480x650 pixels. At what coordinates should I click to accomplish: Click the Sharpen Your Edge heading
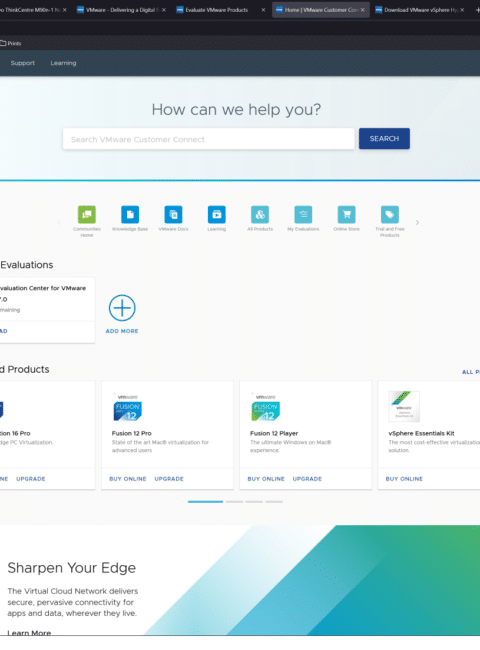point(72,568)
